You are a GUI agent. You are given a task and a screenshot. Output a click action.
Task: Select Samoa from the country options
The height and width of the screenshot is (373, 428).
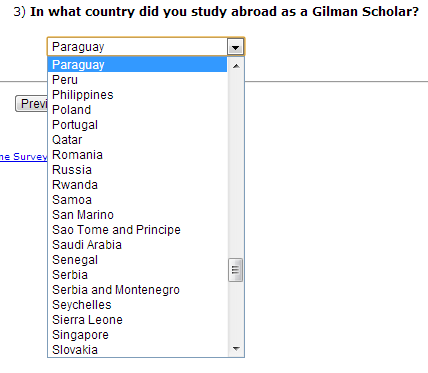coord(137,200)
